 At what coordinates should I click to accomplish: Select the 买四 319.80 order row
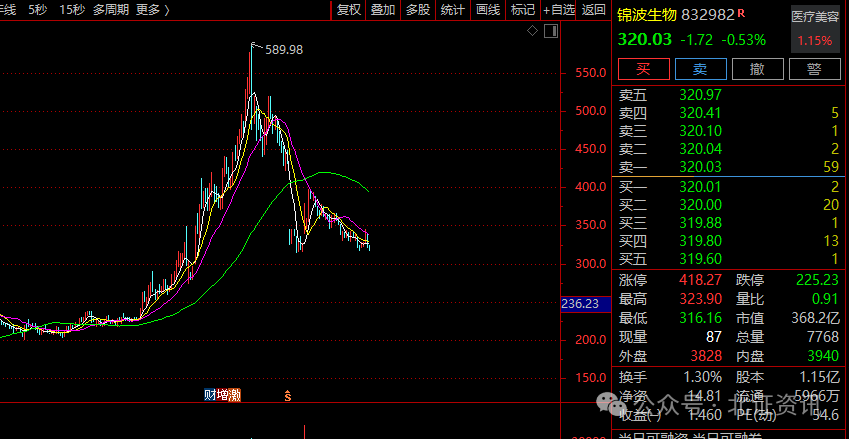[x=729, y=241]
